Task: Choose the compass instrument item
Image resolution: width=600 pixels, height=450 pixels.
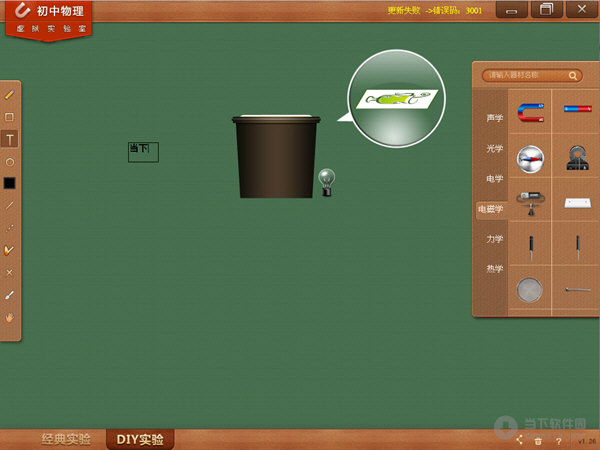Action: click(x=530, y=157)
